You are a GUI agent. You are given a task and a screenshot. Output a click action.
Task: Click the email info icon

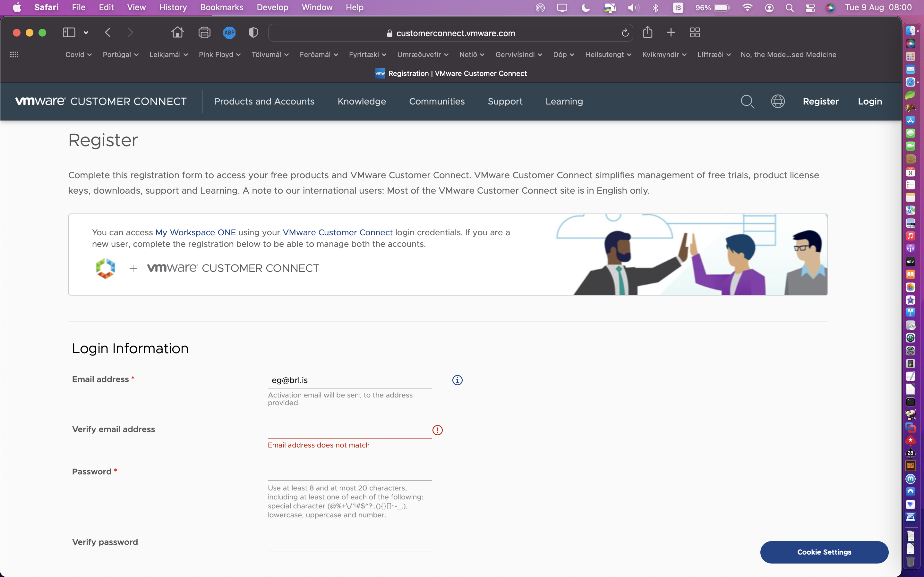click(x=457, y=380)
